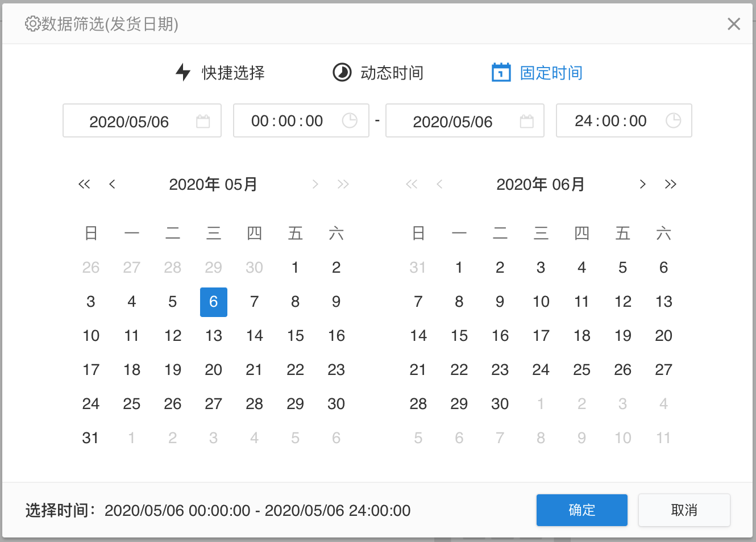This screenshot has height=542, width=756.
Task: Click the 确定 confirm button
Action: coord(582,510)
